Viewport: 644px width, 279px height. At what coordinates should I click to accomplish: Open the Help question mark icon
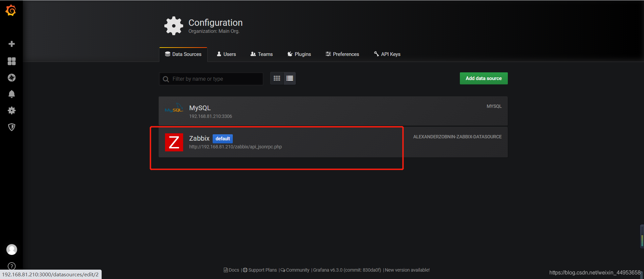pos(11,266)
